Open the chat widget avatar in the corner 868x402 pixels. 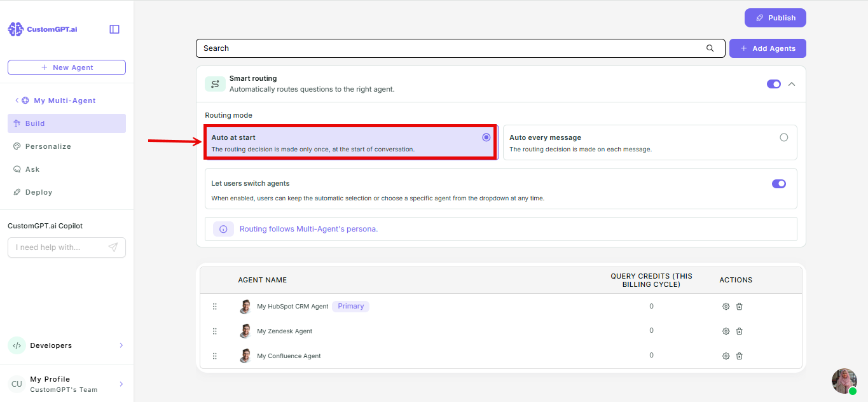coord(844,381)
